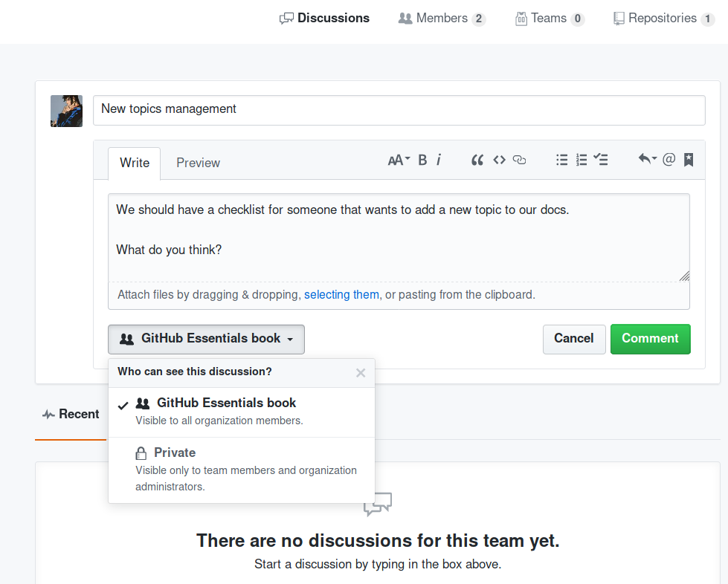
Task: Click the bookmark reference icon
Action: (689, 159)
